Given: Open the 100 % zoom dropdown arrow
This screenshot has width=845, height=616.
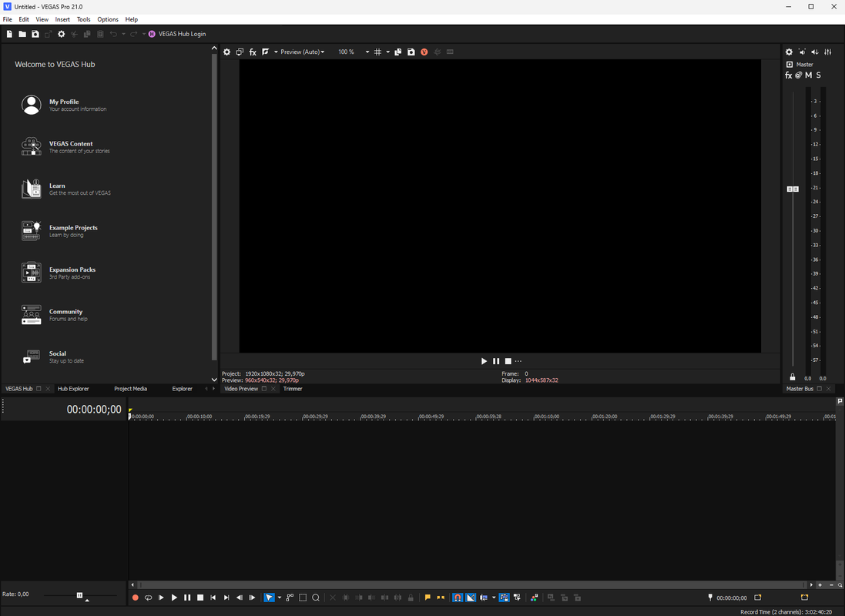Looking at the screenshot, I should [x=367, y=52].
